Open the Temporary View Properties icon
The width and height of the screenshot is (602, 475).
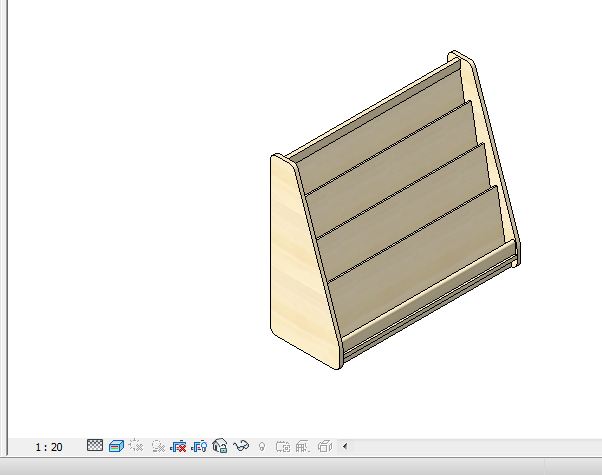283,447
